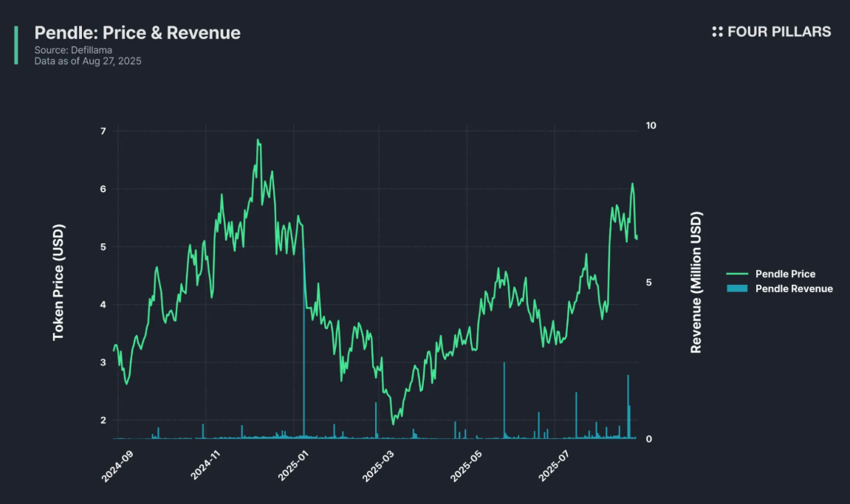The height and width of the screenshot is (504, 850).
Task: Click the Data as of Aug 27, 2025 text
Action: pos(88,61)
